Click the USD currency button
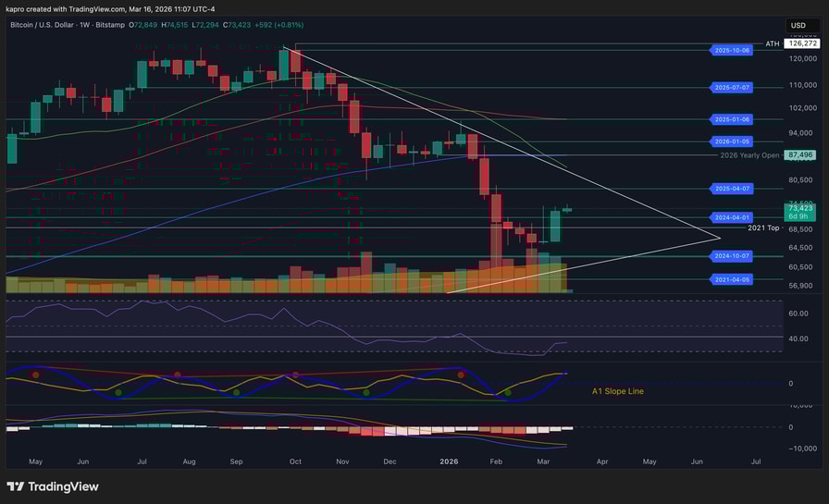This screenshot has height=504, width=829. coord(798,26)
